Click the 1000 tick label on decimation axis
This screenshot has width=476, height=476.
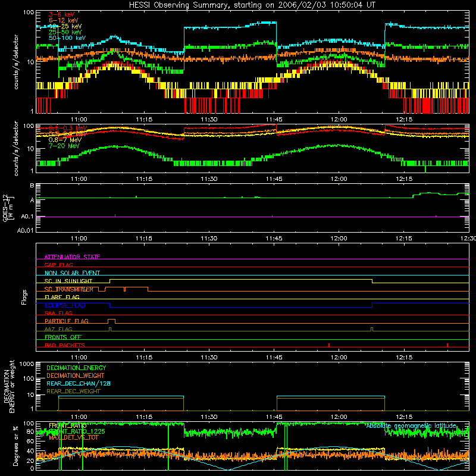click(x=27, y=364)
